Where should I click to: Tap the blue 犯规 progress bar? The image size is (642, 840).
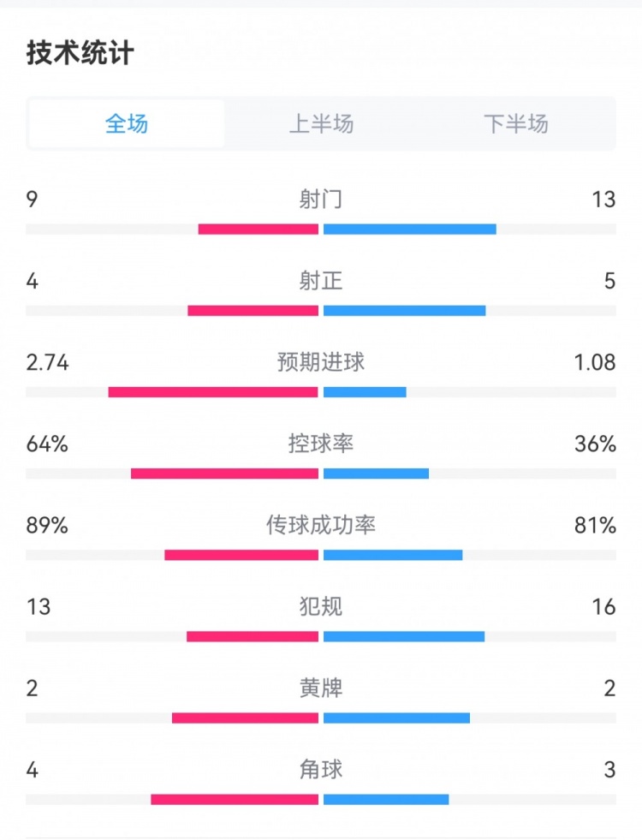point(404,636)
